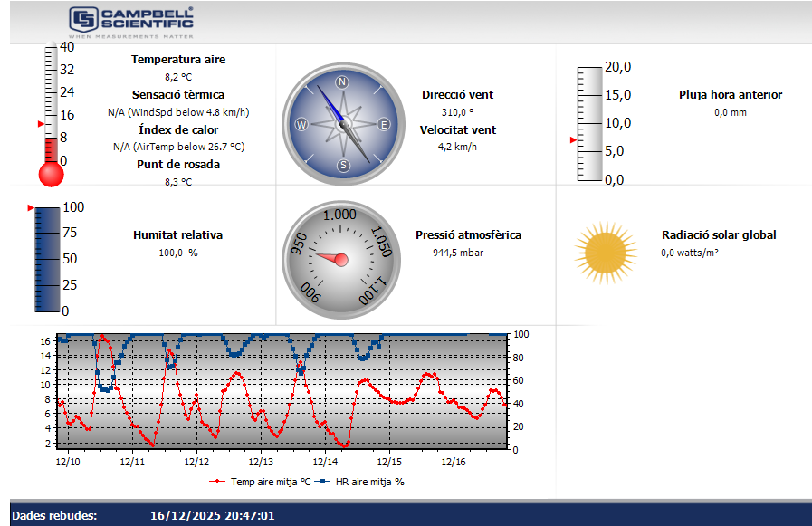The width and height of the screenshot is (812, 526).
Task: Click the red thermometer bulb icon
Action: pos(51,173)
